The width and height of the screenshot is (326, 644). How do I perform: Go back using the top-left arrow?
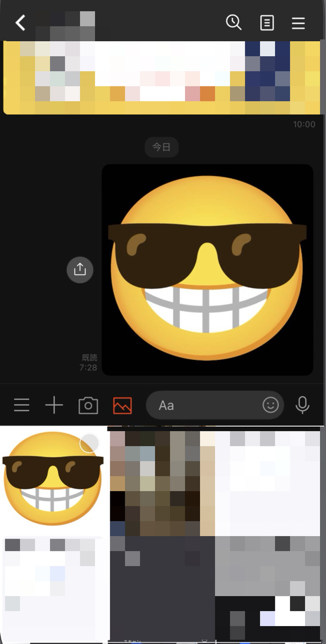pyautogui.click(x=20, y=23)
